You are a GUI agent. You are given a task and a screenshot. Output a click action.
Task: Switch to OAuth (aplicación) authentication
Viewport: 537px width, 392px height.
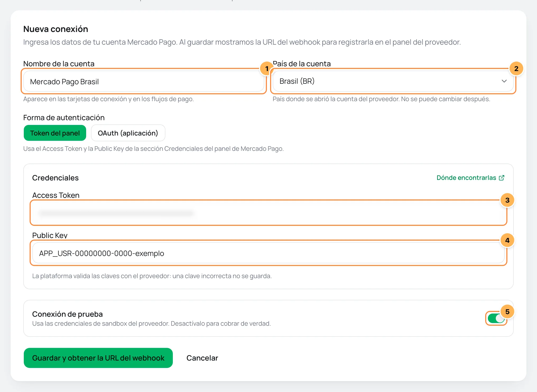128,133
